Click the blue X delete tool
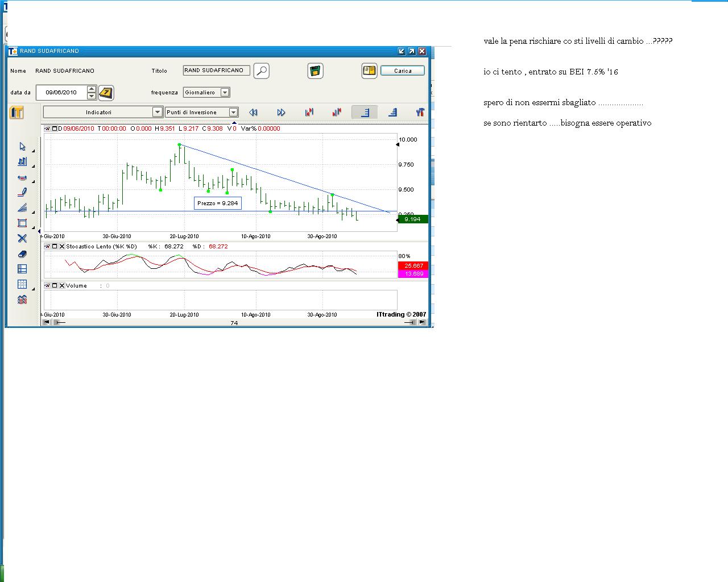The height and width of the screenshot is (582, 728). (22, 238)
